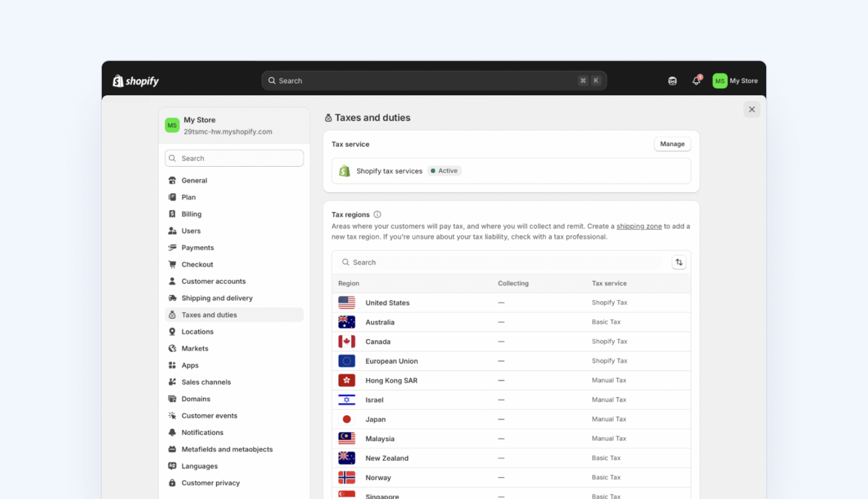The height and width of the screenshot is (499, 868).
Task: Open the Canada tax region row
Action: [x=511, y=342]
